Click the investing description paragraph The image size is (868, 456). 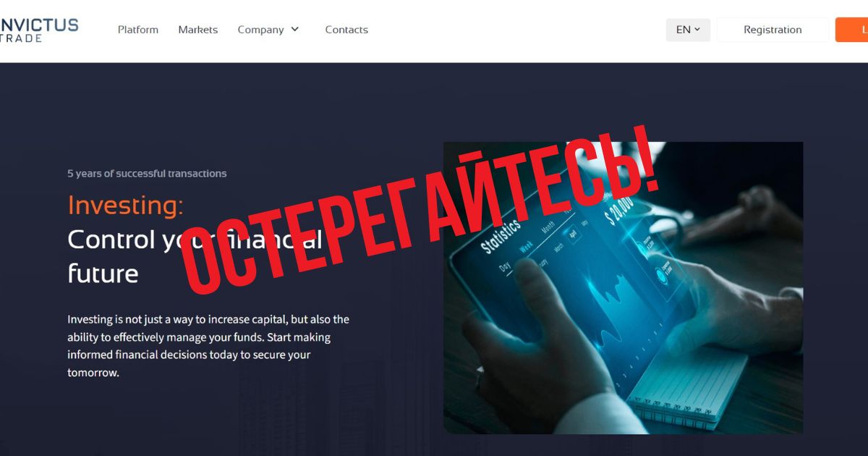coord(208,346)
